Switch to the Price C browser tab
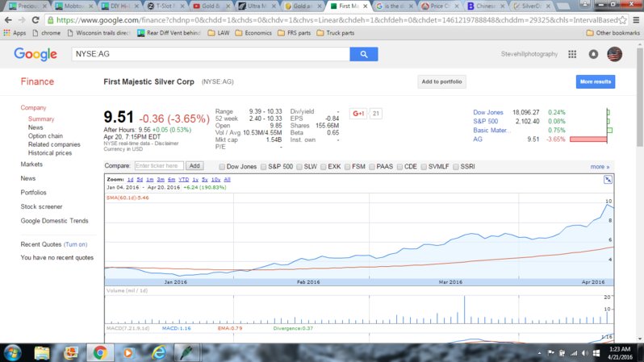This screenshot has width=644, height=362. tap(440, 6)
